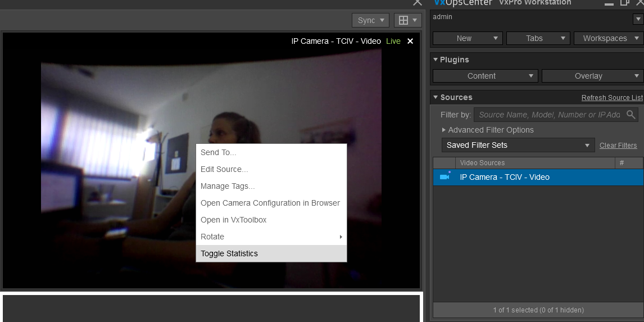The image size is (644, 322).
Task: Close the IP Camera video cell
Action: (410, 41)
